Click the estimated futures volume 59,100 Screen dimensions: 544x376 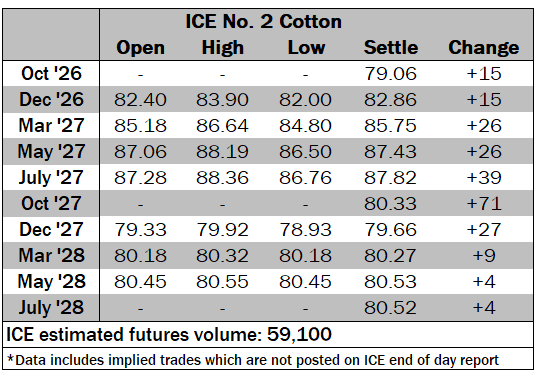[x=299, y=334]
